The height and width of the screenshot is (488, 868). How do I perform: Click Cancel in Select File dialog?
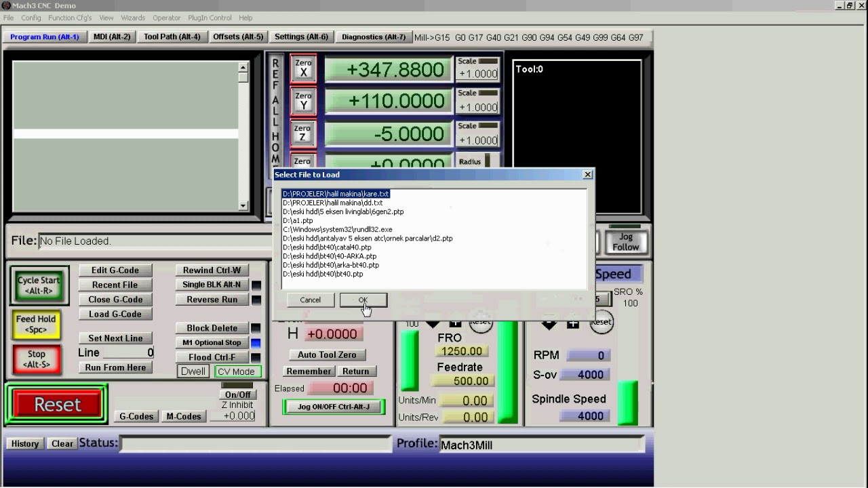pyautogui.click(x=310, y=300)
